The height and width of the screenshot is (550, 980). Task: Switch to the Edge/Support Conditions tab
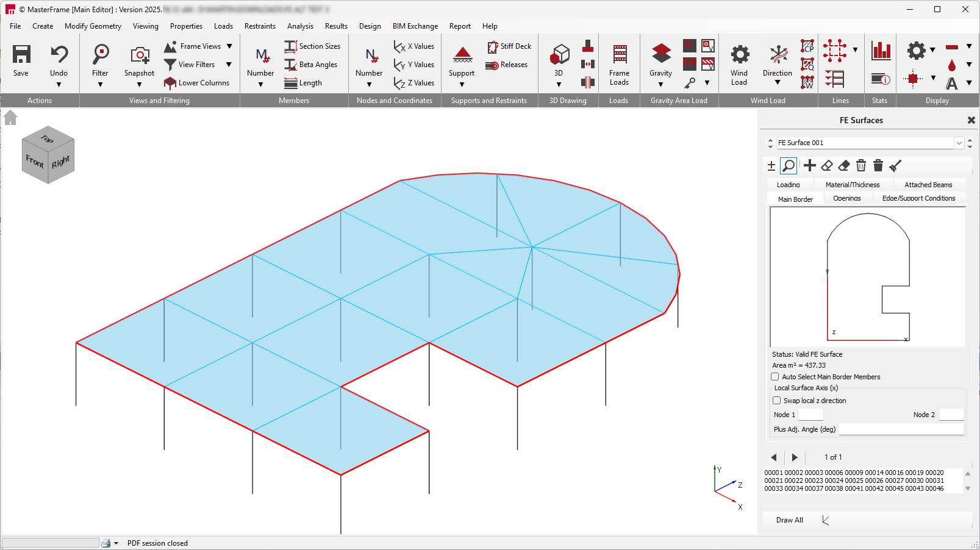(918, 198)
